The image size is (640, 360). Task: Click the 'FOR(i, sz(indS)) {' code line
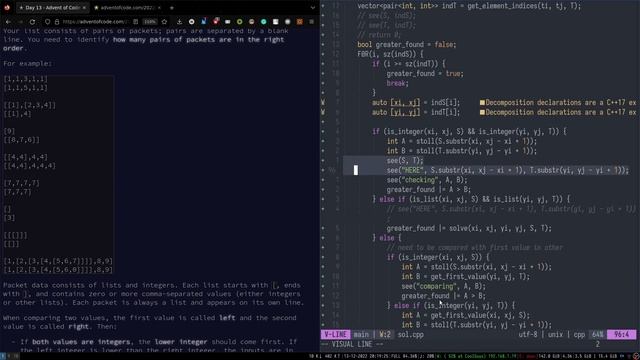(390, 54)
